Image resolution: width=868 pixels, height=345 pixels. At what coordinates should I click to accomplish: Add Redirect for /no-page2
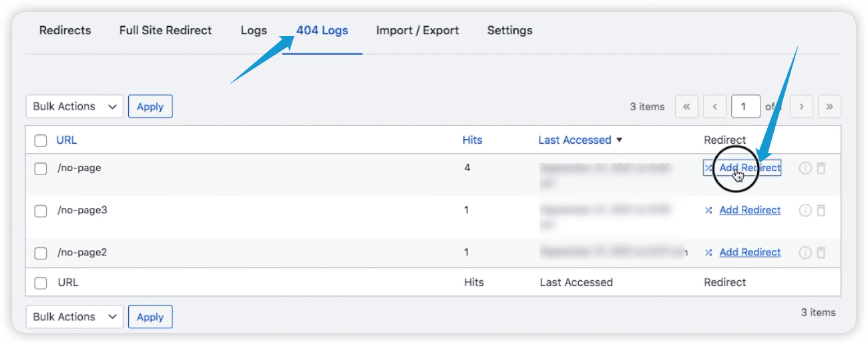pyautogui.click(x=750, y=252)
